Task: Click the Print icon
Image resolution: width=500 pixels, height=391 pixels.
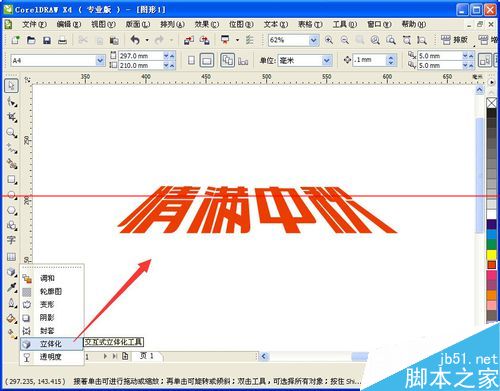Action: click(x=63, y=41)
